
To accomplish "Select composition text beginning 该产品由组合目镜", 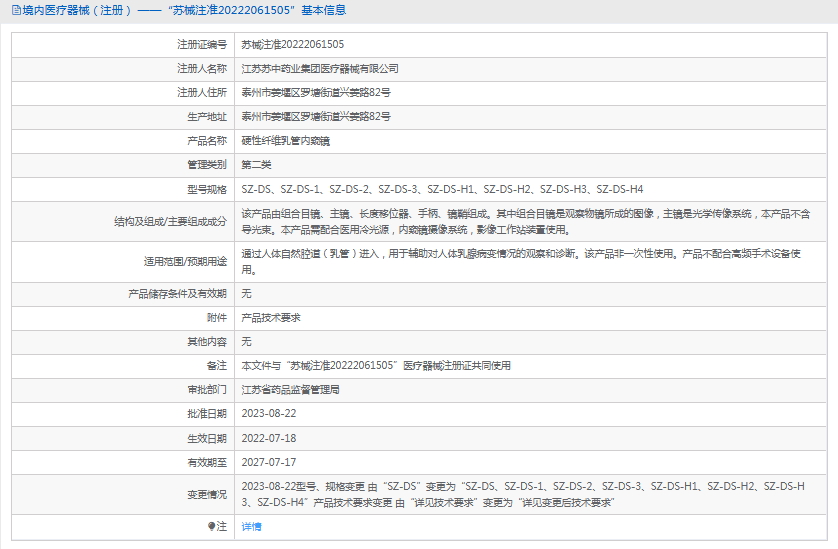I will (x=526, y=221).
